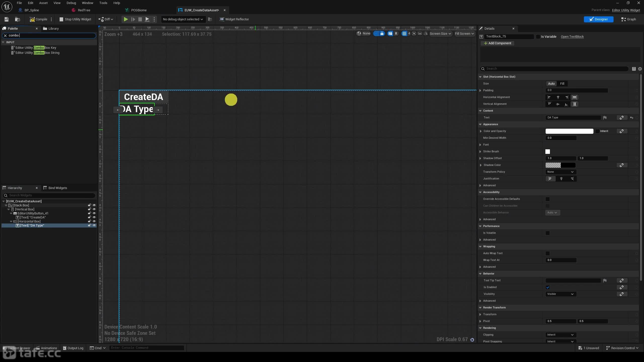Screen dimensions: 644x362
Task: Click the Color and Opacity white swatch
Action: pos(569,131)
